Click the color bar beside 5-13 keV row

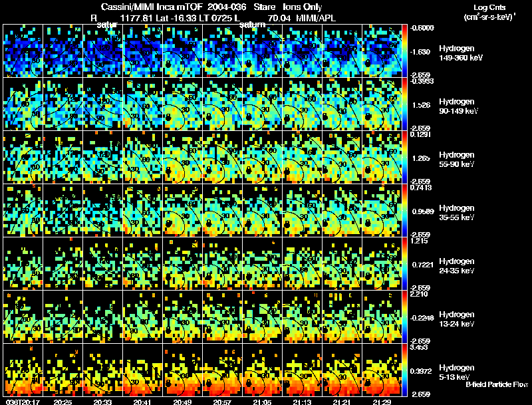pos(404,370)
